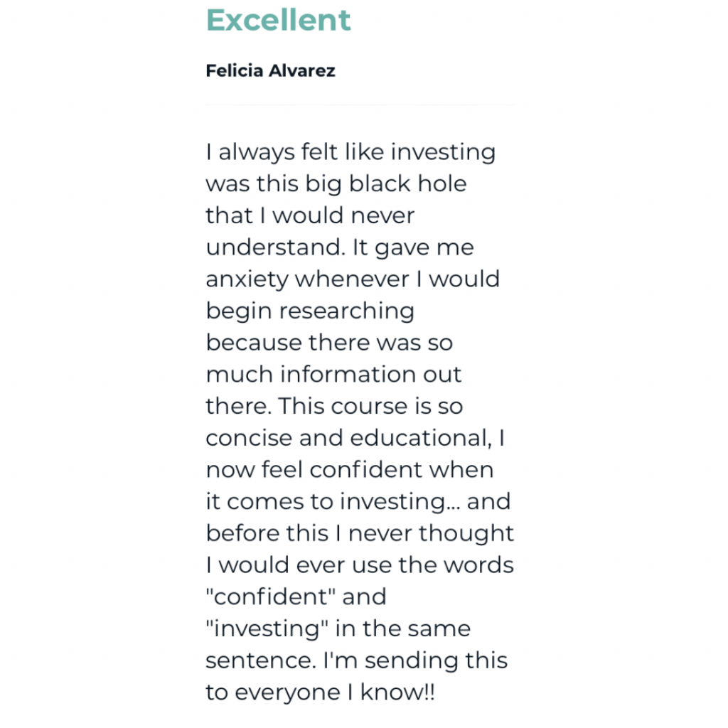Click the text "This course is so"
Image resolution: width=728 pixels, height=728 pixels.
370,406
